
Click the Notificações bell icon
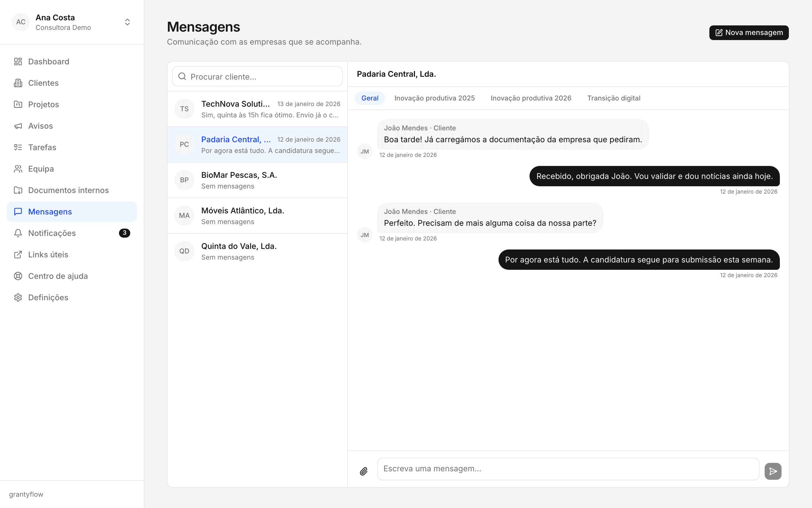click(18, 233)
